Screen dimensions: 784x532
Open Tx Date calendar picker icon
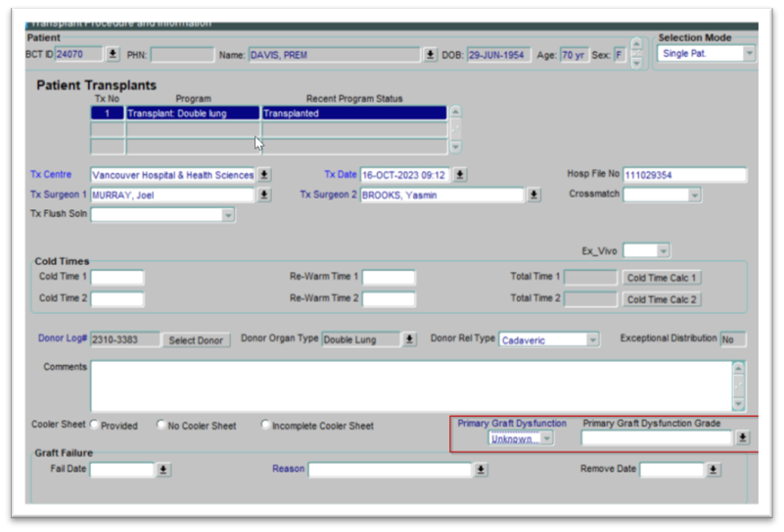pos(460,175)
